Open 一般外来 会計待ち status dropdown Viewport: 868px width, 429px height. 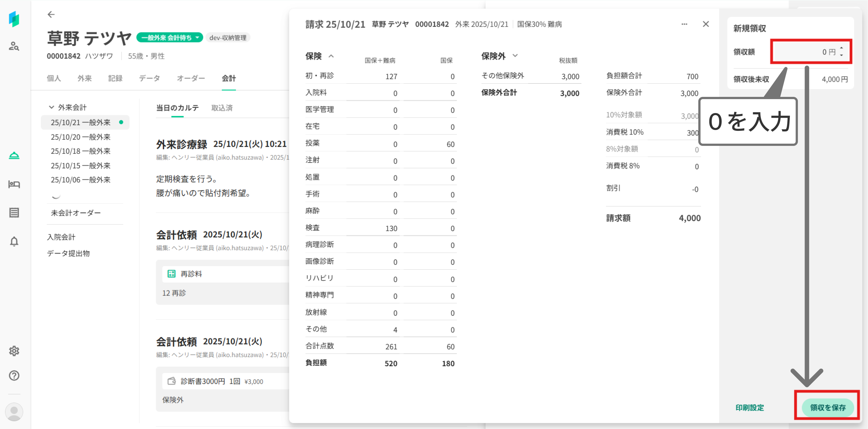tap(169, 38)
